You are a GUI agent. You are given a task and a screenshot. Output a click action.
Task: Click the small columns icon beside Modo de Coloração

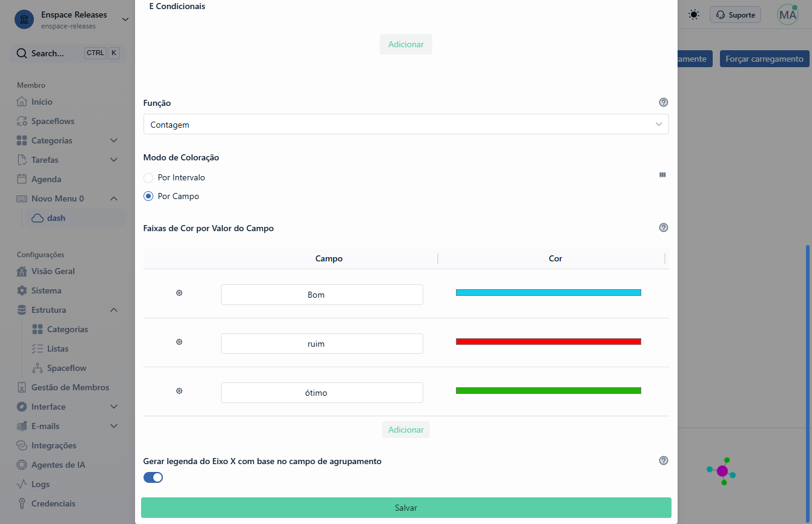pos(662,175)
